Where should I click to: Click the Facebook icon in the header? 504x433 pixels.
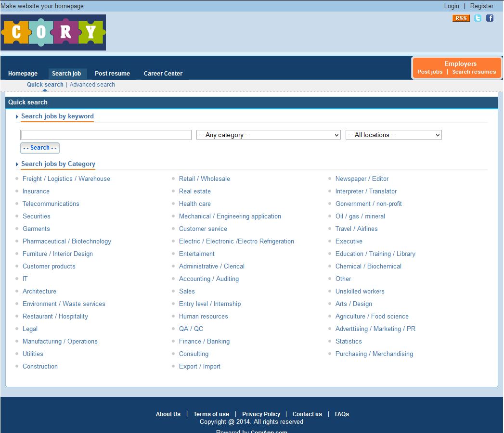(490, 18)
